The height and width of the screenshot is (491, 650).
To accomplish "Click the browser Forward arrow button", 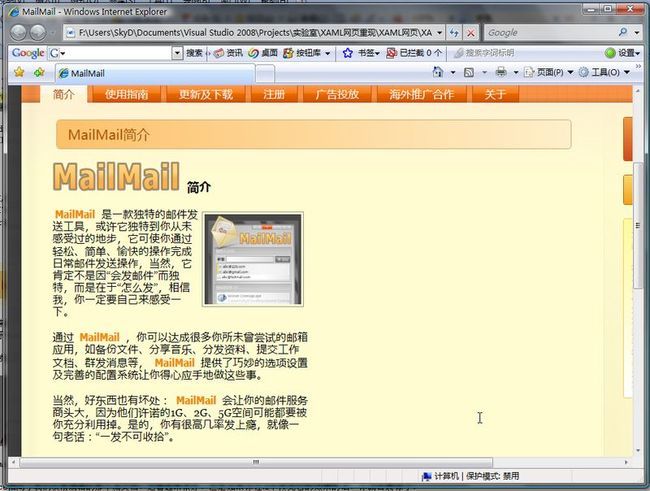I will (x=38, y=32).
